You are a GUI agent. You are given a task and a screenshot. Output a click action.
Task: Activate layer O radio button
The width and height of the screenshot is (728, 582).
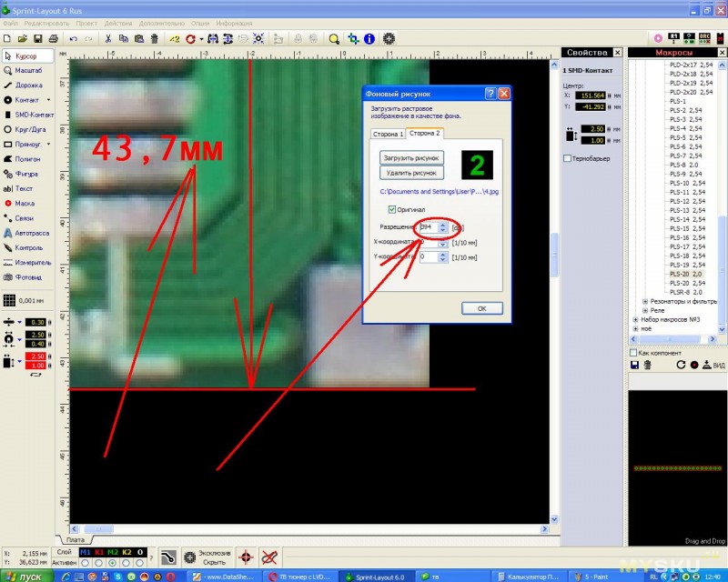(140, 563)
